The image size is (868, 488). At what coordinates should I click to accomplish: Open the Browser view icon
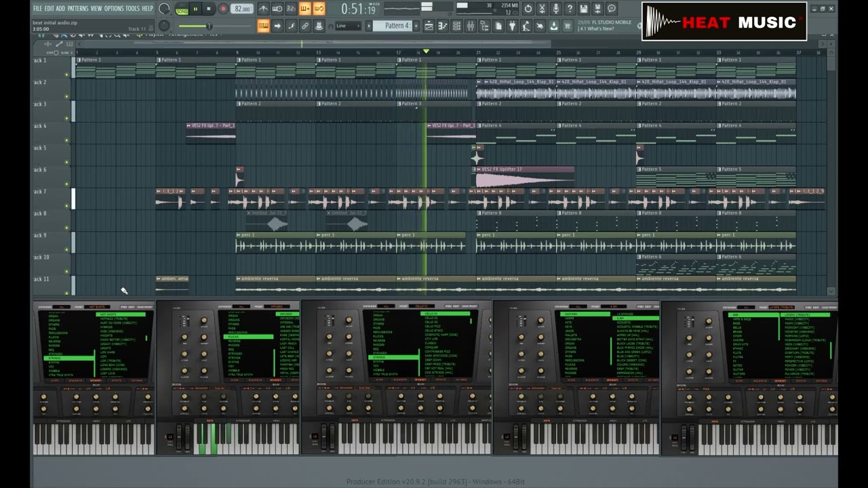[x=484, y=26]
